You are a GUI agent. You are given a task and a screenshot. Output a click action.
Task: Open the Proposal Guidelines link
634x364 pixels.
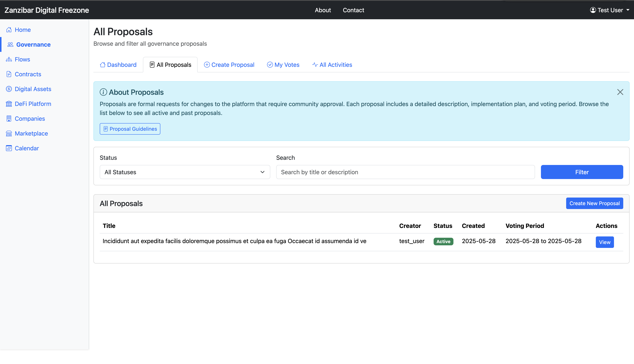coord(130,129)
